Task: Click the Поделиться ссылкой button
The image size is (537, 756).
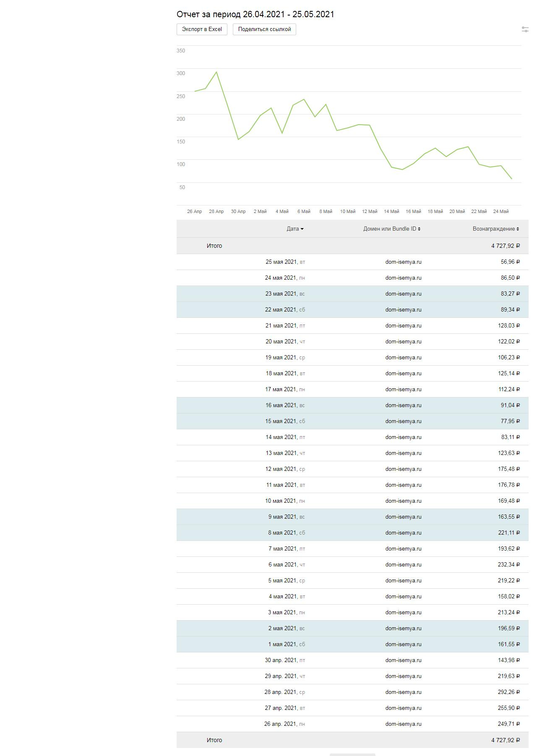Action: (x=264, y=29)
